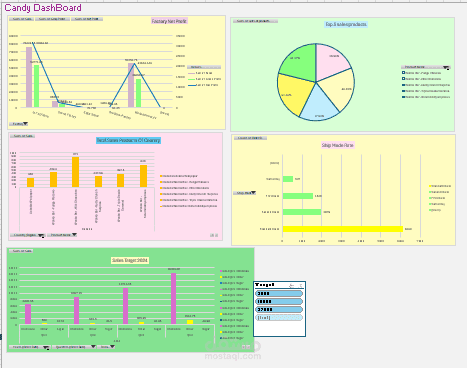Click Best Sales Products Of Country title
The height and width of the screenshot is (368, 467).
coord(128,140)
